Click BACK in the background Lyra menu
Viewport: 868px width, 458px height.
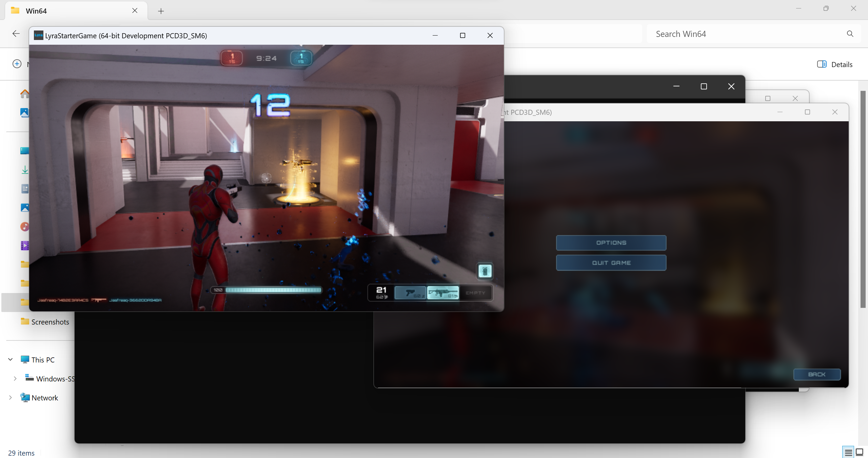(817, 374)
